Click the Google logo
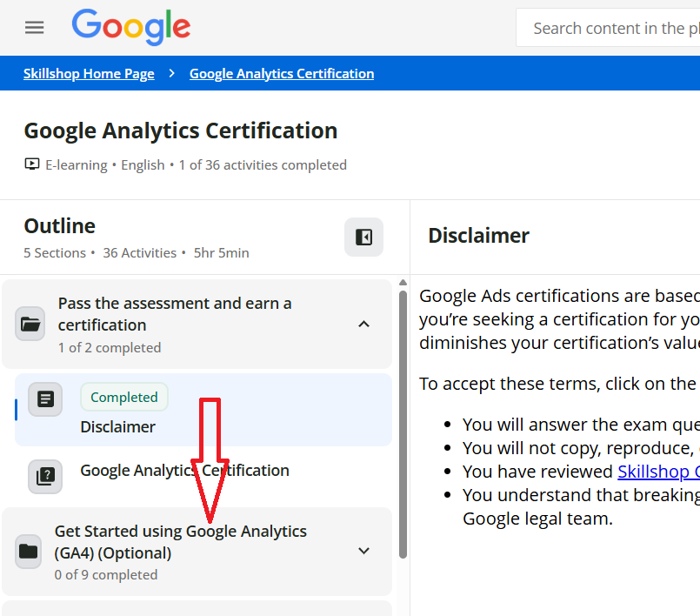Viewport: 700px width, 616px height. [131, 28]
